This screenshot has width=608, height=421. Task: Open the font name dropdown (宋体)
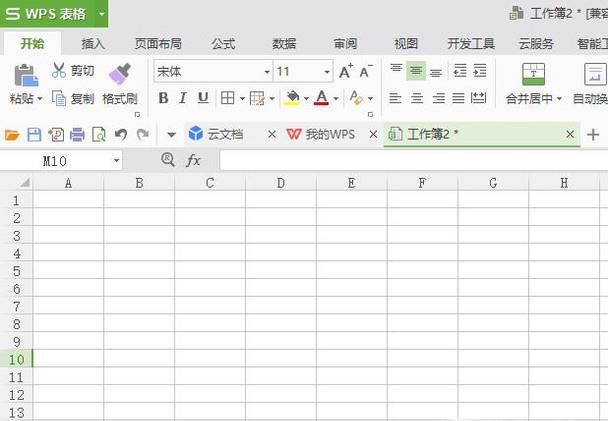[267, 72]
